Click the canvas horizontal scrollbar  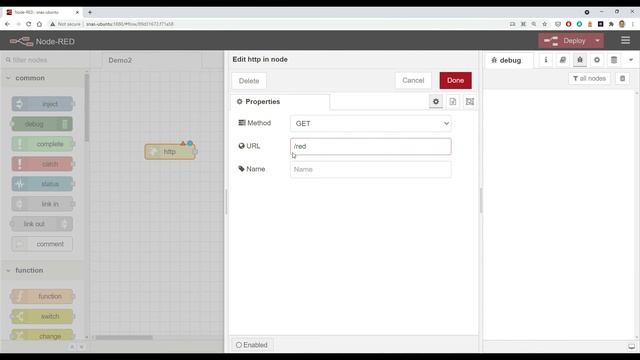click(x=124, y=338)
